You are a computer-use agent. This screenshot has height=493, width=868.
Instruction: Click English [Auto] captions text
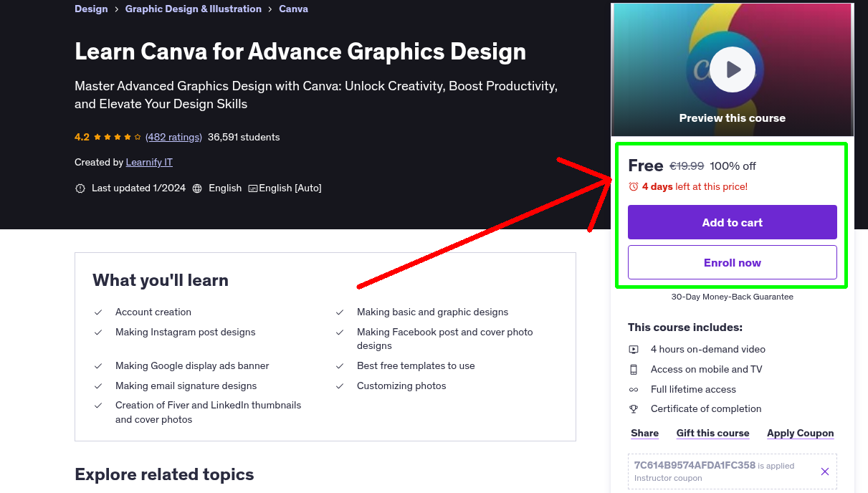290,188
